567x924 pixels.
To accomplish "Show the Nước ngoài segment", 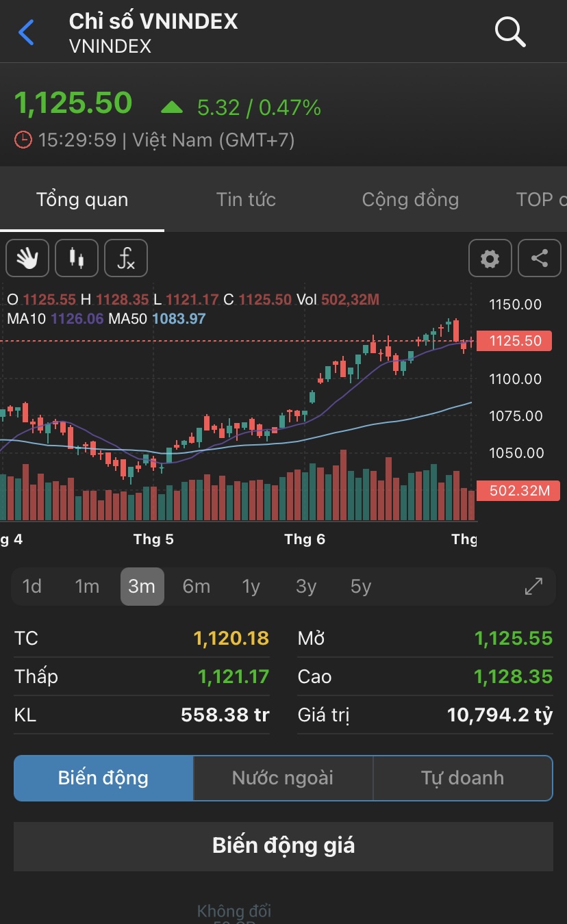I will click(x=283, y=778).
